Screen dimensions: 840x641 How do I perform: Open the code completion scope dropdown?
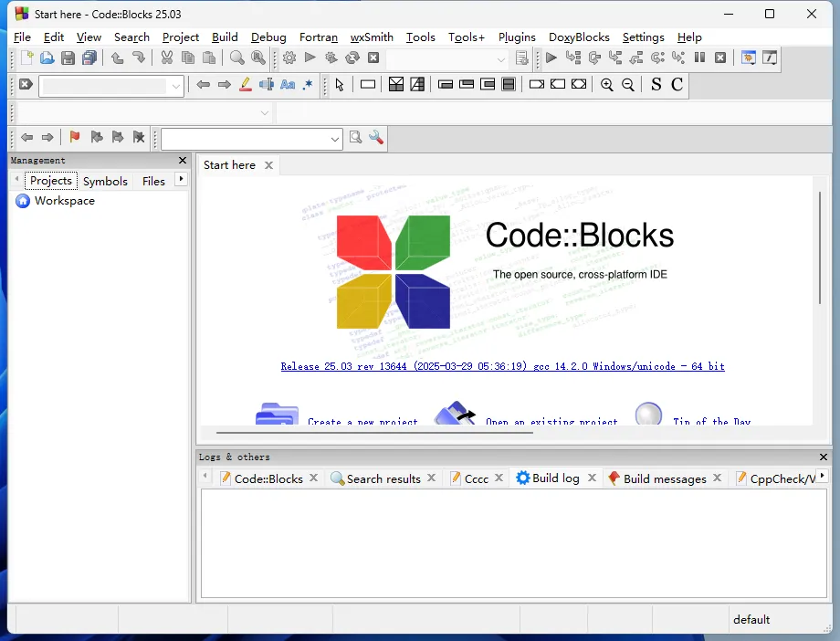coord(265,113)
